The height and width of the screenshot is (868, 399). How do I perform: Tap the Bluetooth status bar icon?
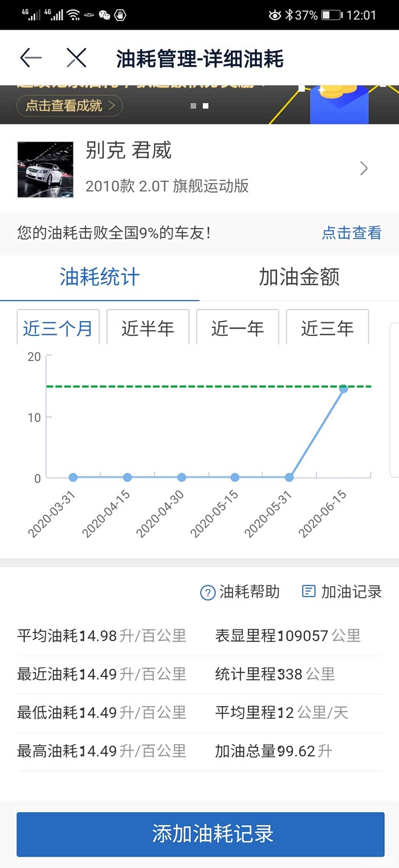[x=288, y=15]
